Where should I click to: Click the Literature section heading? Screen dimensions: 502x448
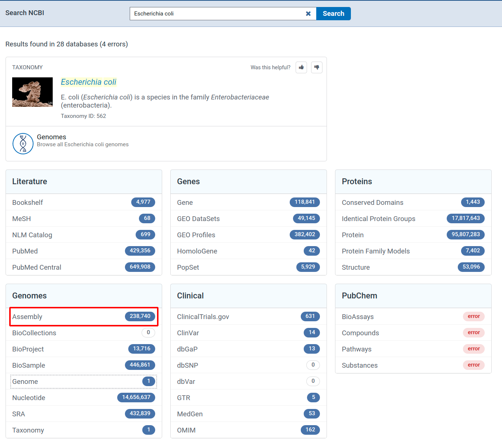[29, 182]
